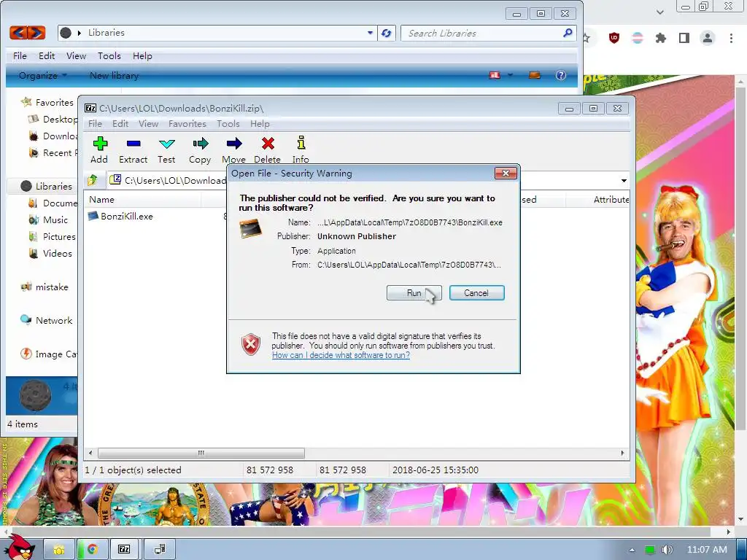Click the 7-Zip horizontal scrollbar thumb
This screenshot has width=747, height=560.
coord(201,453)
